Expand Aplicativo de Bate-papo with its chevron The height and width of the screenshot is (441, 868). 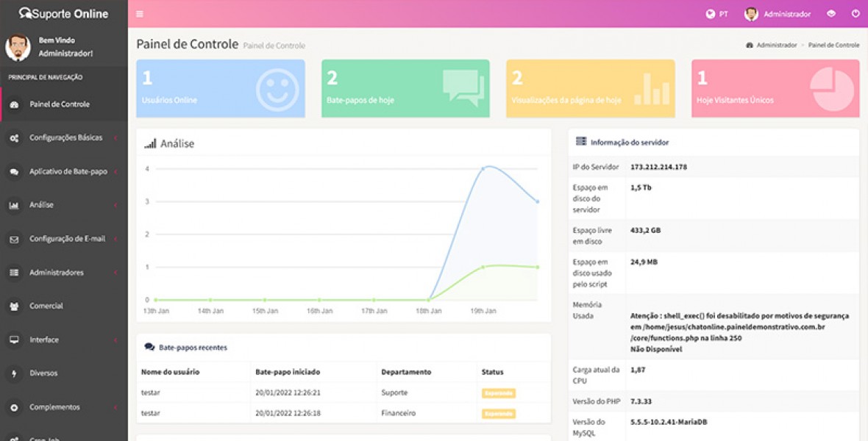115,171
